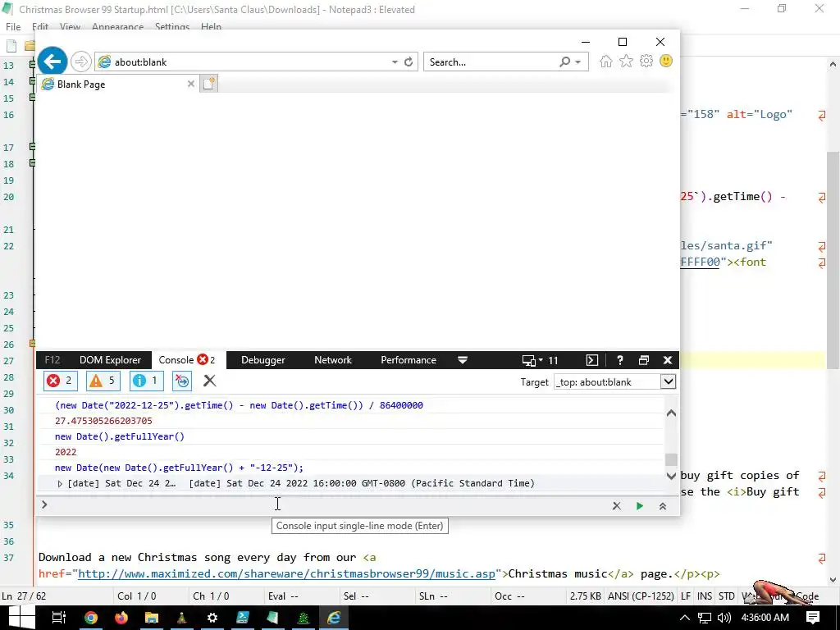This screenshot has width=840, height=630.
Task: Click STD mode in Notepad3 status bar
Action: point(727,596)
